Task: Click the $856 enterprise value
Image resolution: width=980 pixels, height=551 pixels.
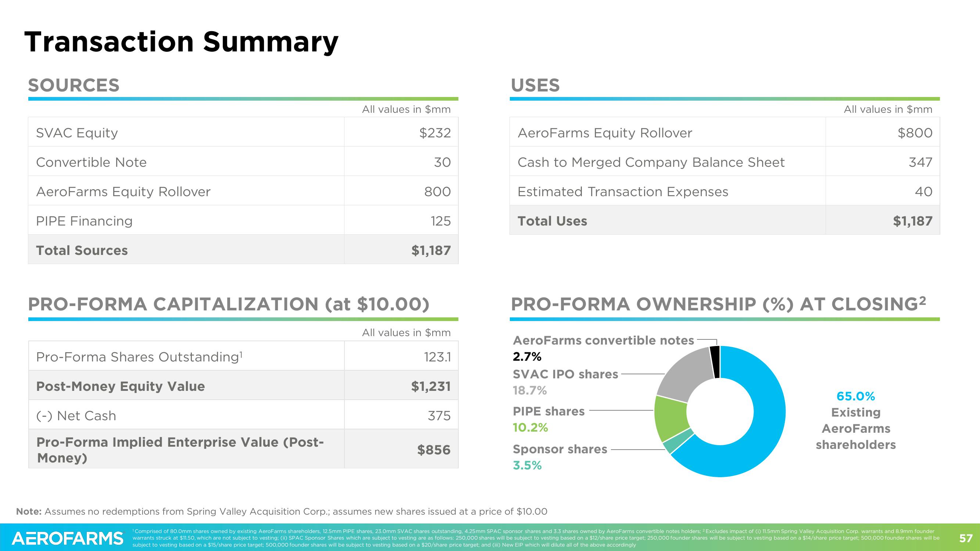Action: click(x=434, y=450)
